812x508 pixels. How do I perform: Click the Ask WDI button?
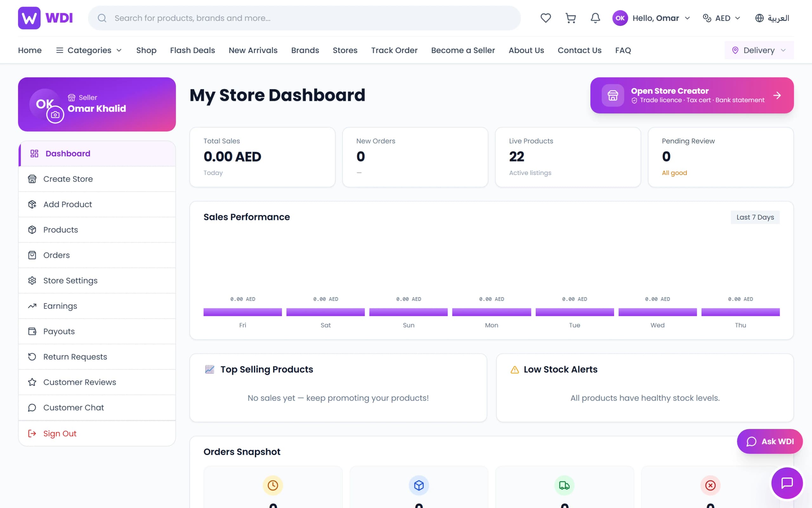[x=770, y=441]
